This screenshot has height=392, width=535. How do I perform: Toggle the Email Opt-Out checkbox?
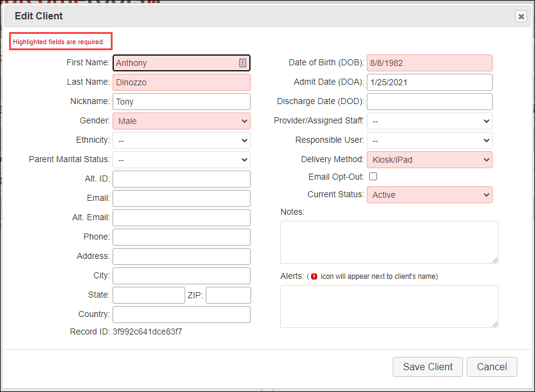point(373,177)
